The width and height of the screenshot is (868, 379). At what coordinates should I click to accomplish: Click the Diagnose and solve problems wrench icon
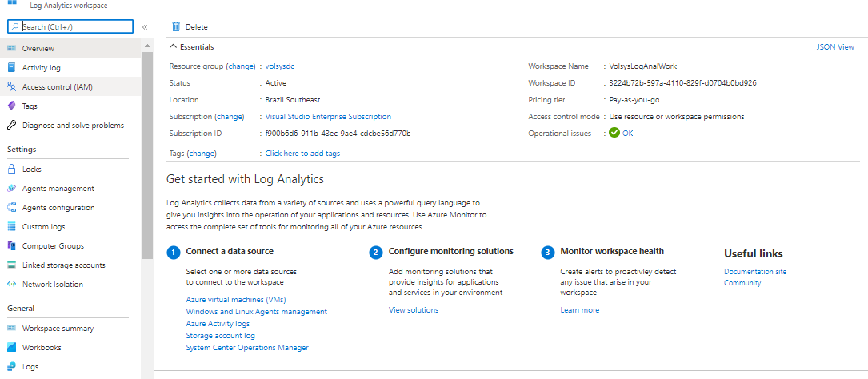(11, 125)
